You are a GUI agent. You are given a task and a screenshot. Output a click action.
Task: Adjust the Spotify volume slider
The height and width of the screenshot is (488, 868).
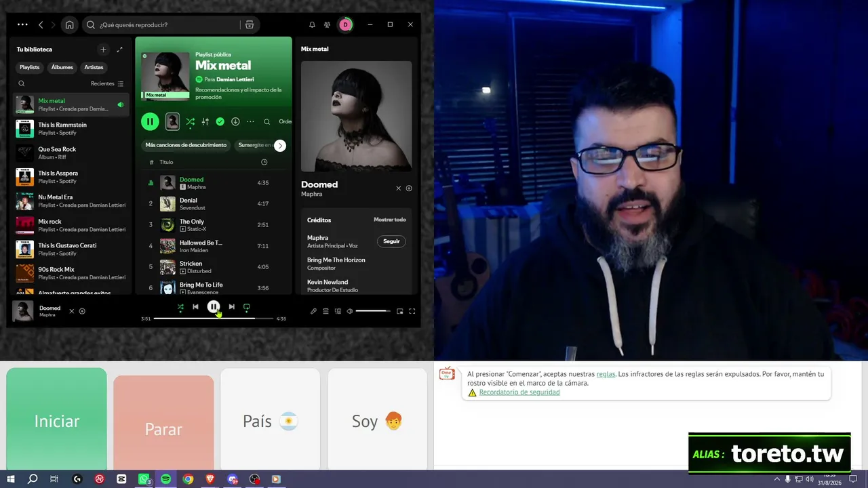tap(373, 311)
